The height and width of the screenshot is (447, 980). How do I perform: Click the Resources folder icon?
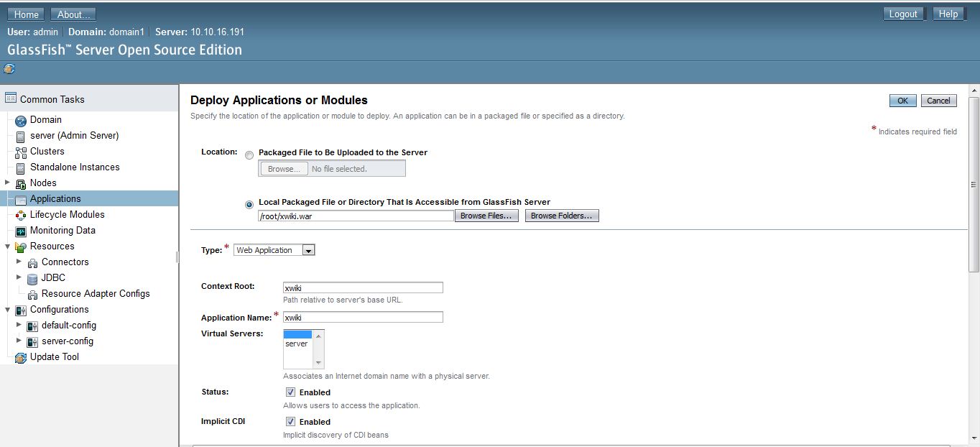pyautogui.click(x=21, y=246)
